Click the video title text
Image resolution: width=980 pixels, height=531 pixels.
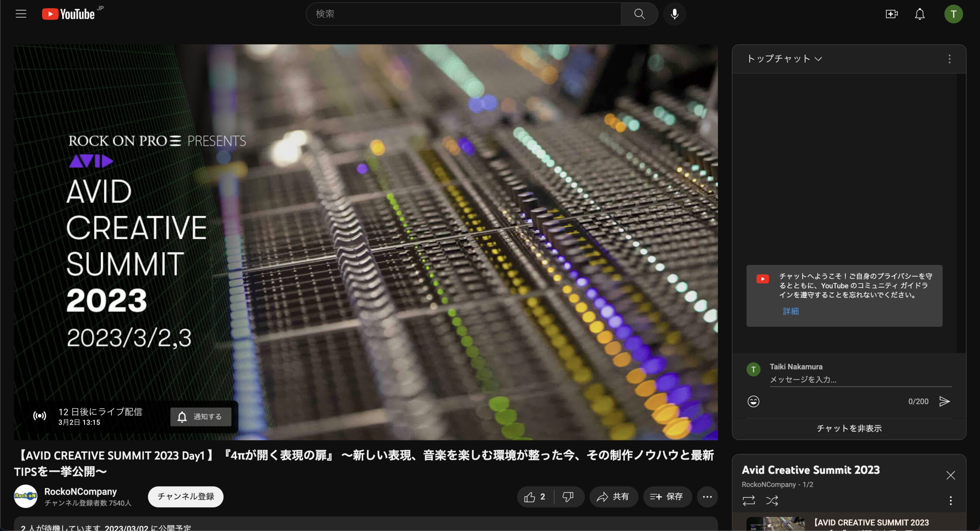[x=364, y=463]
